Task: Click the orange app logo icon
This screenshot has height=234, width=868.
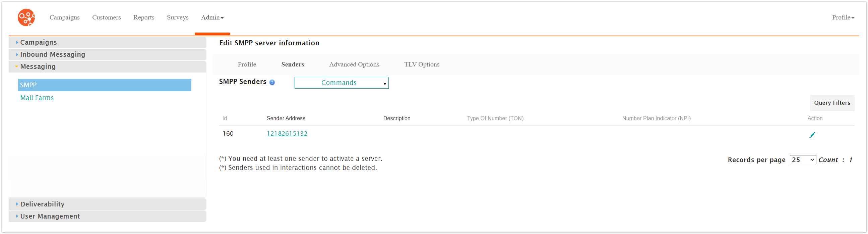Action: point(26,17)
